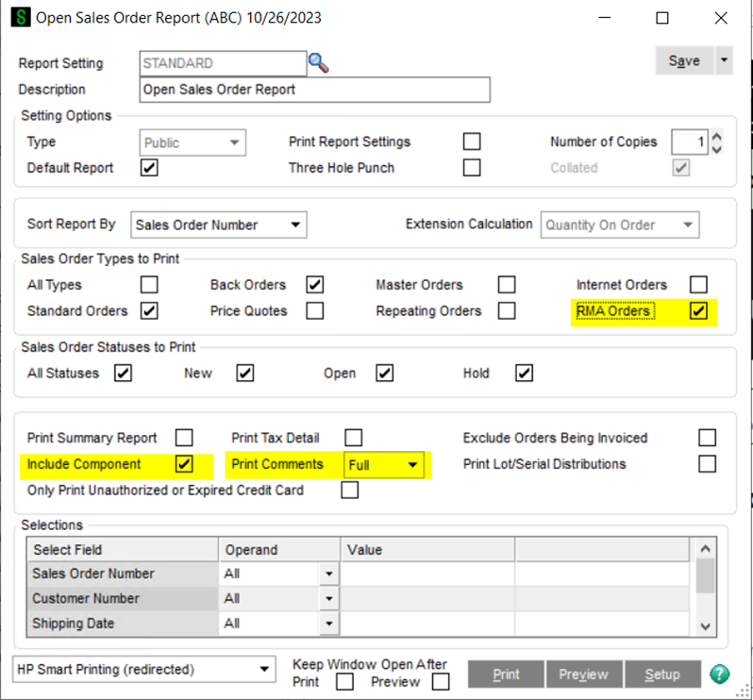Screen dimensions: 753x700
Task: Uncheck the RMA Orders checkbox
Action: pos(698,310)
